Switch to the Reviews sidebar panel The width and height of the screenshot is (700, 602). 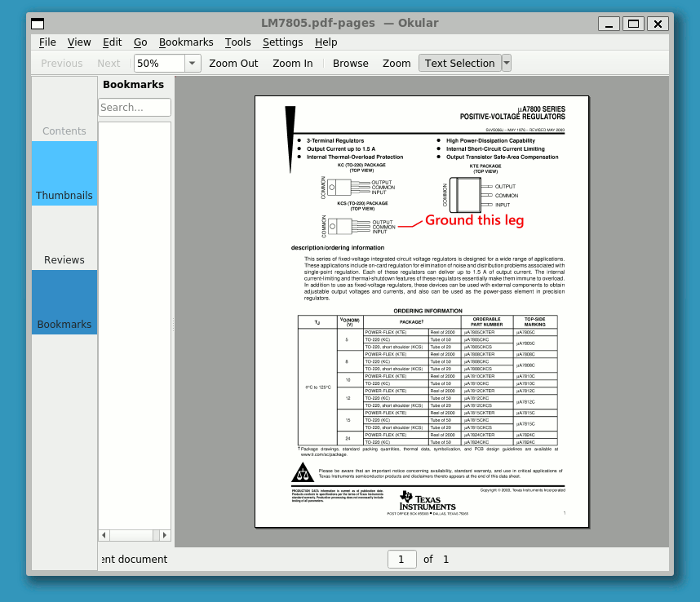click(64, 238)
